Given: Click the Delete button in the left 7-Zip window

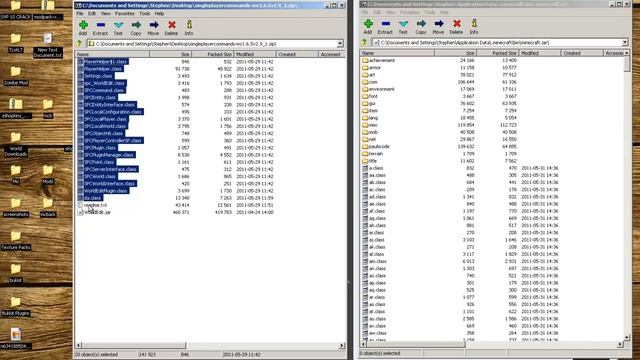Looking at the screenshot, I should (171, 28).
